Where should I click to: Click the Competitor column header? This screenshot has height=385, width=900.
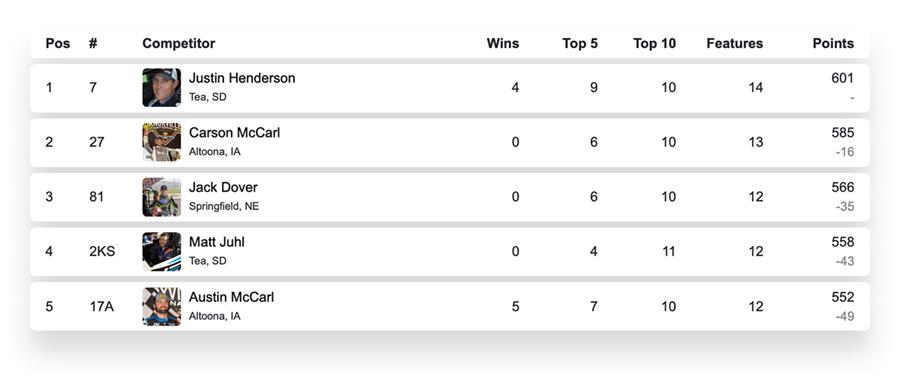click(x=179, y=44)
